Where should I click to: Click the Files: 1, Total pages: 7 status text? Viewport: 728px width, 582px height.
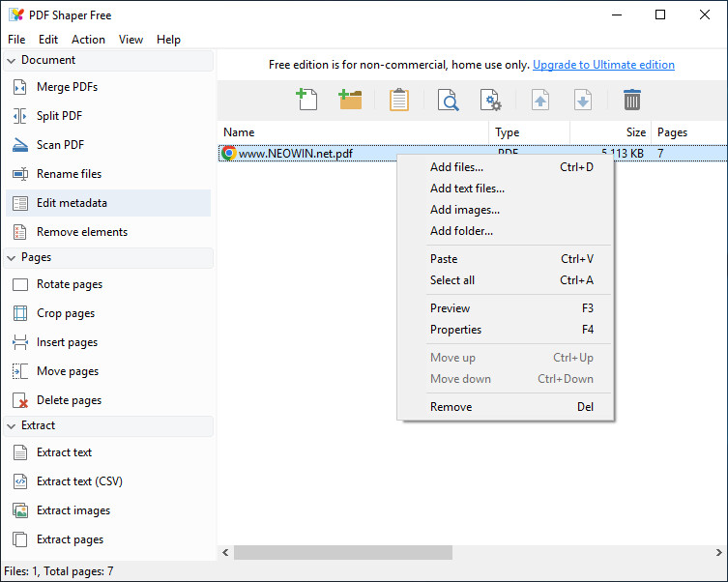[59, 571]
